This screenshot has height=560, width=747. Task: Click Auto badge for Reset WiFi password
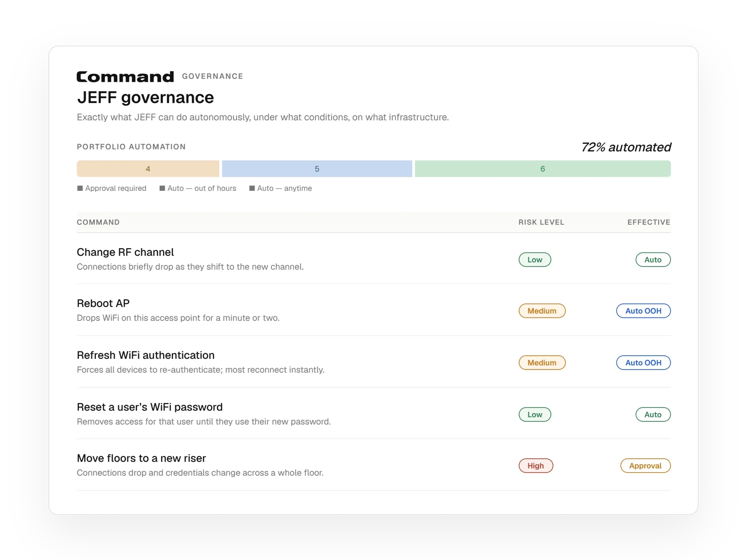[653, 414]
